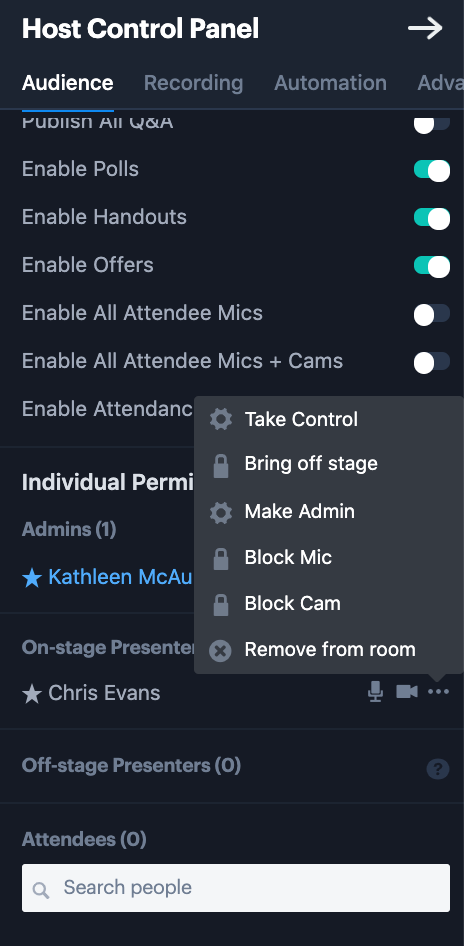The height and width of the screenshot is (946, 464).
Task: Click the X icon beside Remove from room
Action: pos(220,650)
